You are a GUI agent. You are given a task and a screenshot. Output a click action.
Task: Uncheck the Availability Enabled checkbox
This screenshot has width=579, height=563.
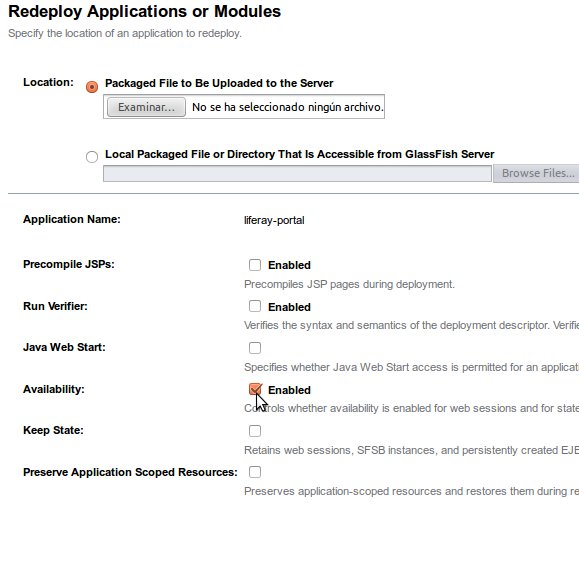coord(255,389)
